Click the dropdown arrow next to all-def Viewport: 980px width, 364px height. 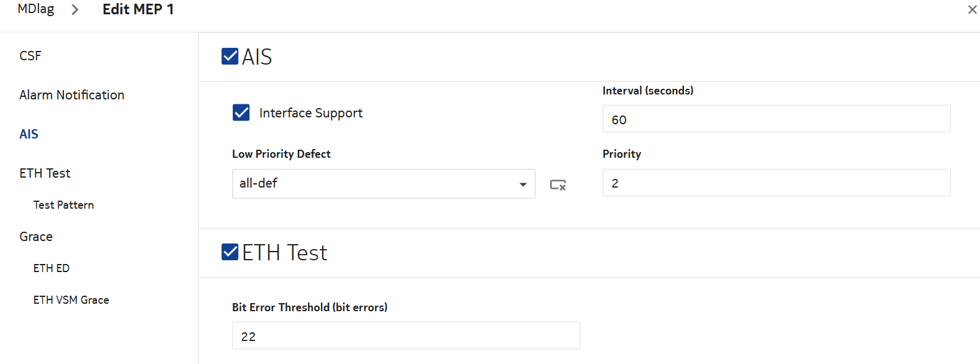coord(523,184)
